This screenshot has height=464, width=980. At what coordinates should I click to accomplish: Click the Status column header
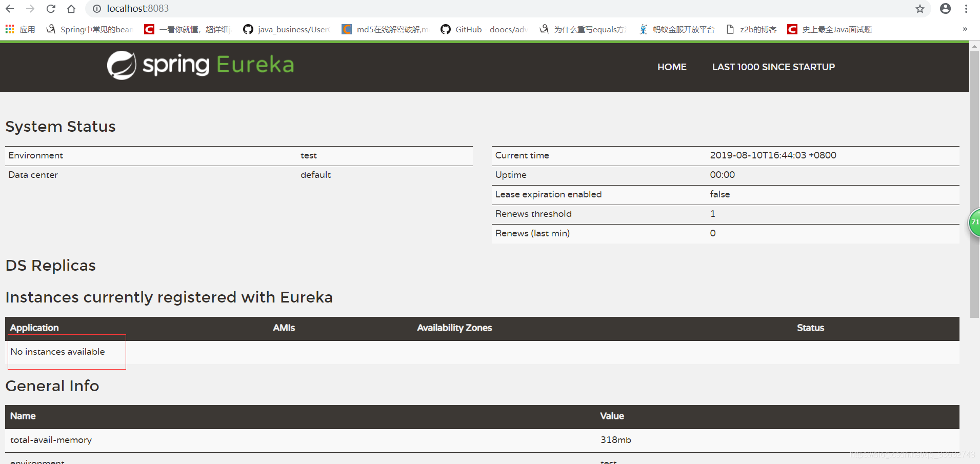[810, 328]
